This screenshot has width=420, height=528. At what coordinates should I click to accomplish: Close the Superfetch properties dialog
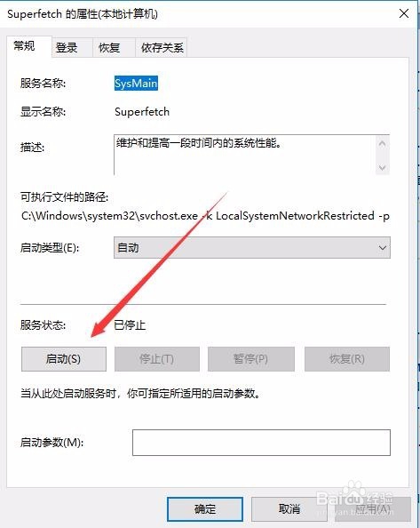coord(403,14)
